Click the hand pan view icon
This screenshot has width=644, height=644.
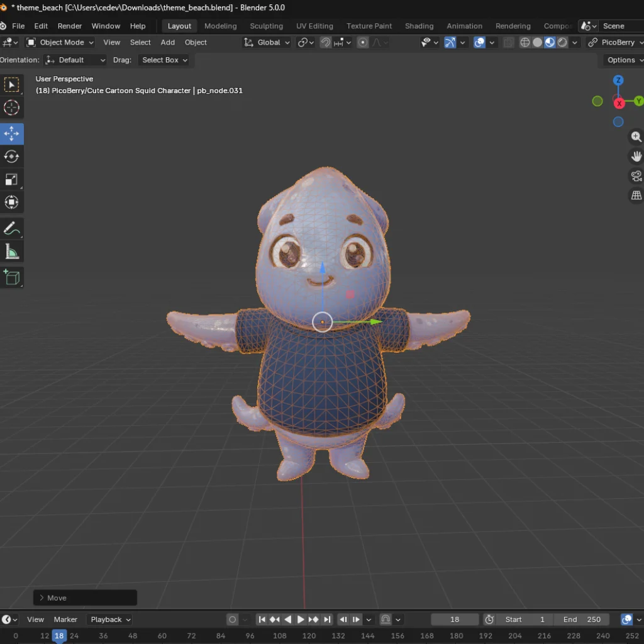[636, 157]
